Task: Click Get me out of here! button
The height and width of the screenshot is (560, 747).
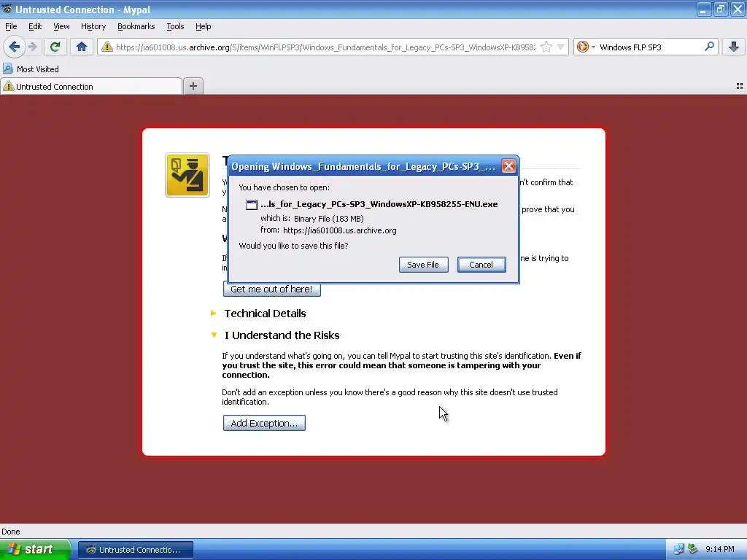Action: tap(271, 289)
